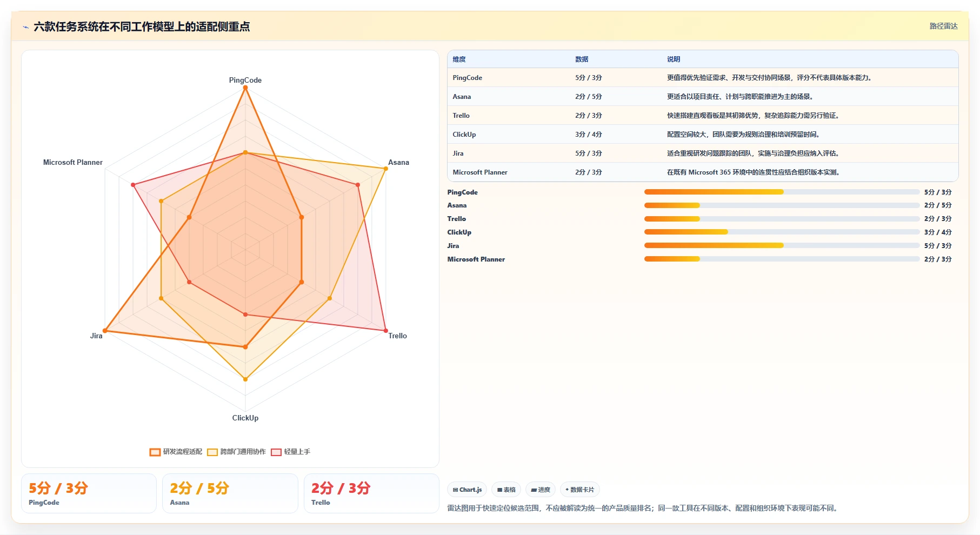Open the Trello 2分 / 3分 stat card
This screenshot has width=980, height=535.
[x=371, y=493]
